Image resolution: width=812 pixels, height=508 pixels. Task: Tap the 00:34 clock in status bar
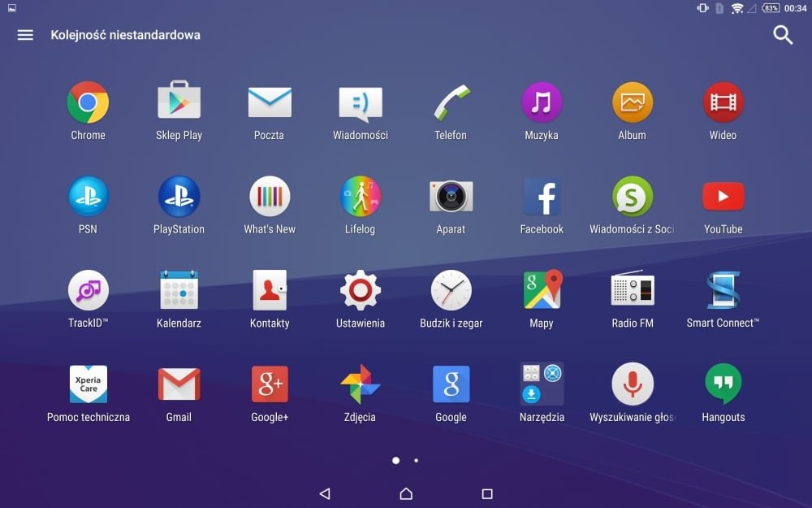pos(796,8)
